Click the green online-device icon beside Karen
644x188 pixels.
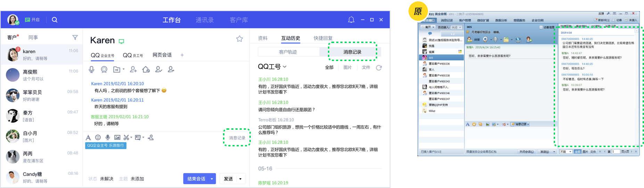122,41
